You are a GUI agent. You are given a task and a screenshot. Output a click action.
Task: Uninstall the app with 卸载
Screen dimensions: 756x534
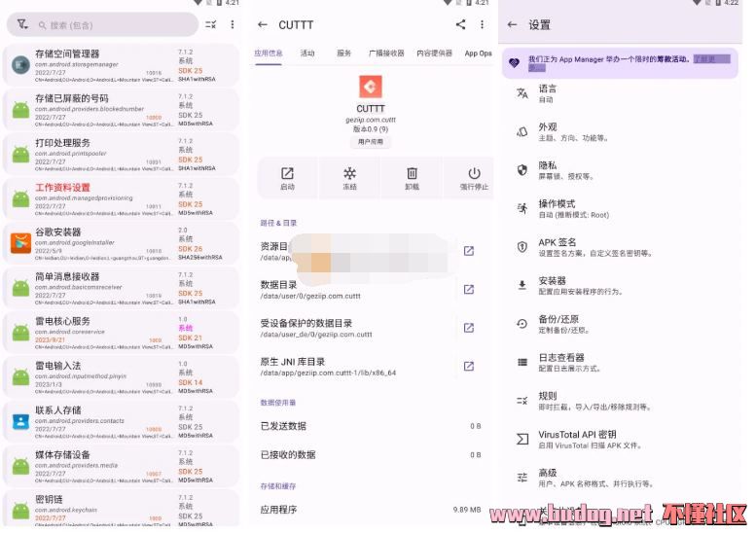pyautogui.click(x=412, y=178)
